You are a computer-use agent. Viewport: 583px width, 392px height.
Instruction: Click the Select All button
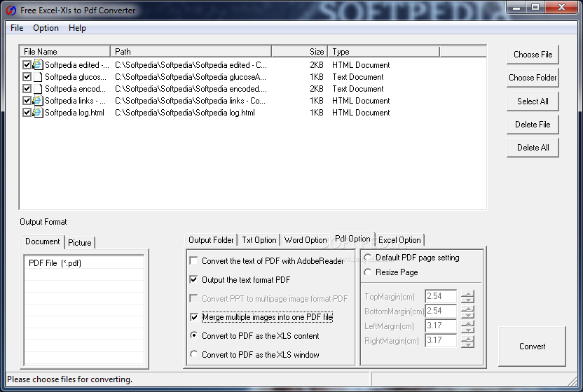point(533,101)
